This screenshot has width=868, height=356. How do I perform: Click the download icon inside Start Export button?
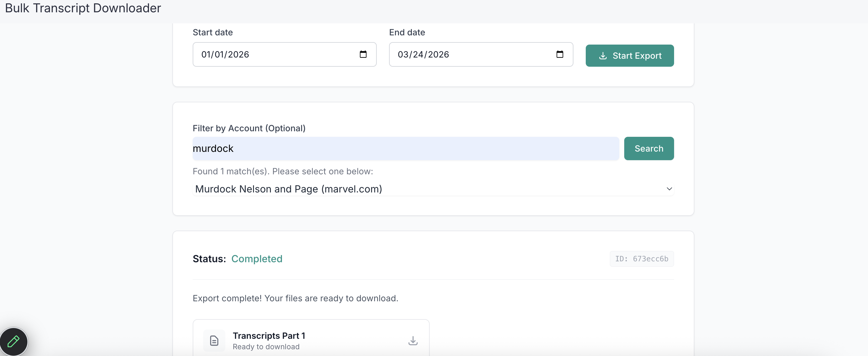click(603, 56)
